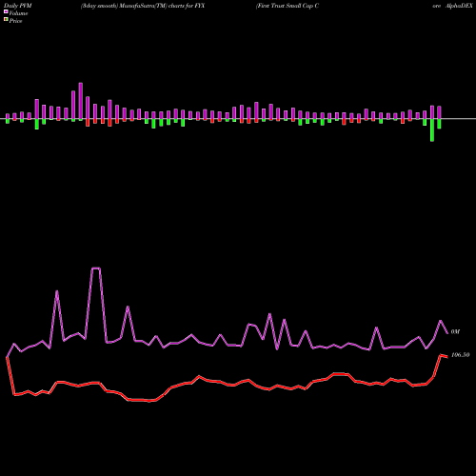This screenshot has width=476, height=476.
Task: Click the highest flat peak of the magenta volume line
Action: [x=96, y=268]
